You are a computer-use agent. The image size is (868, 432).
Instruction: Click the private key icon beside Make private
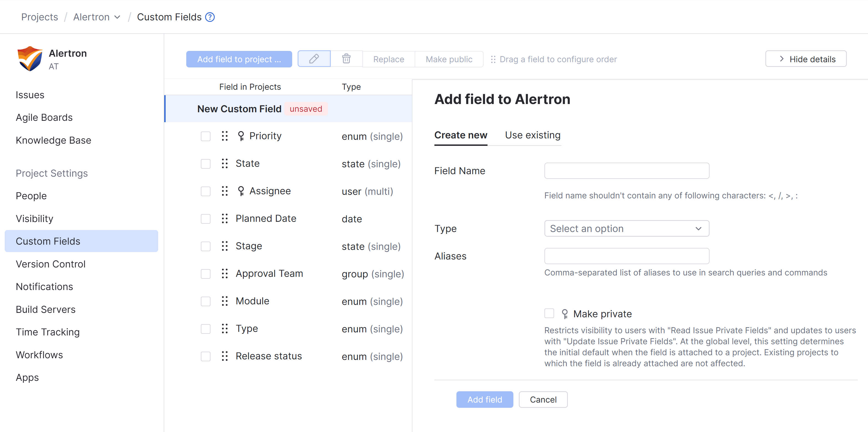(565, 313)
